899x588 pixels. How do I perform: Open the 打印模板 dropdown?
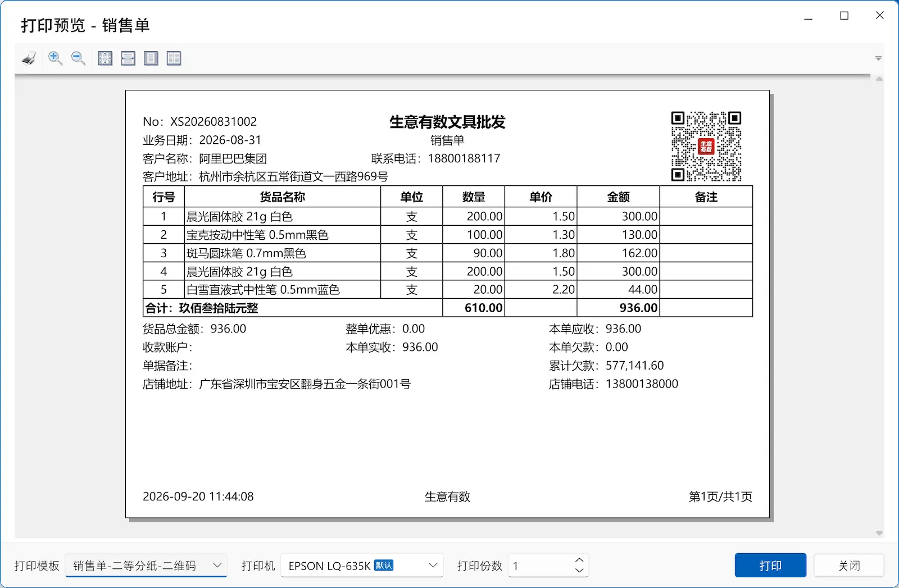pos(146,566)
